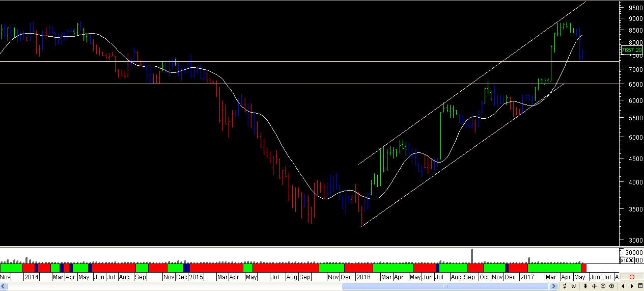Viewport: 644px width, 291px height.
Task: Click the 4000 price axis label
Action: point(635,182)
